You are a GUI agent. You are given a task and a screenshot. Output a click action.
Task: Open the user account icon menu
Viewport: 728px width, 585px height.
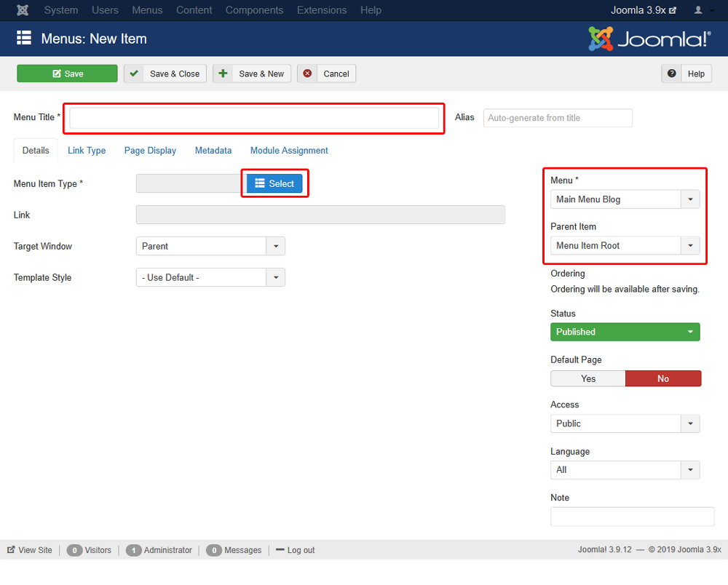point(703,10)
